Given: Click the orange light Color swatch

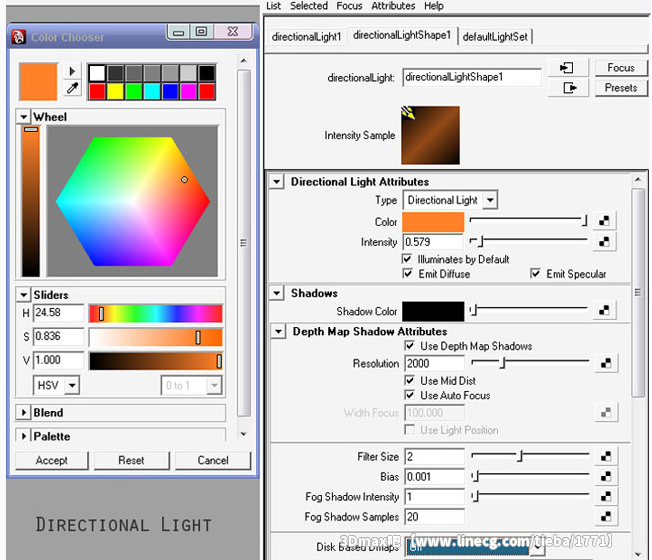Looking at the screenshot, I should (x=433, y=222).
